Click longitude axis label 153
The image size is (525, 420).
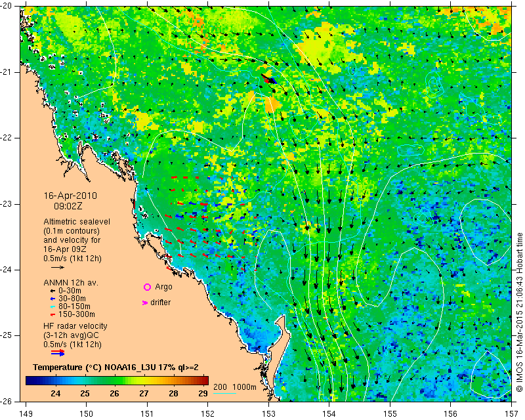268,414
